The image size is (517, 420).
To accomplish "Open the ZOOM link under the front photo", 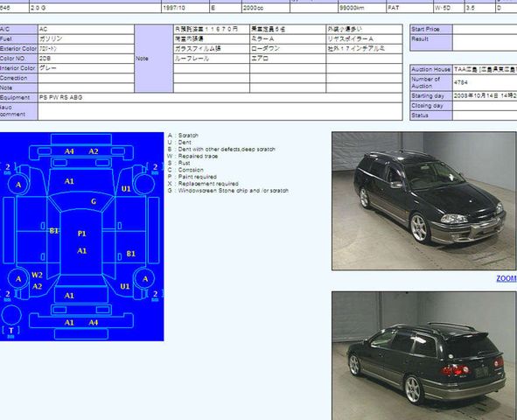I will [x=507, y=278].
